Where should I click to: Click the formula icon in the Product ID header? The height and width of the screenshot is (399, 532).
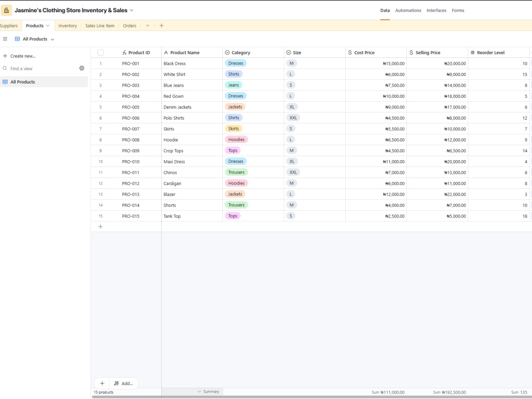pos(124,53)
